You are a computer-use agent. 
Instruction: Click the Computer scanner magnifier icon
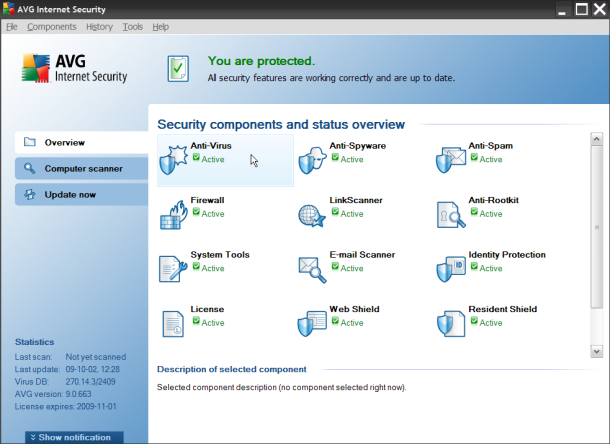(x=30, y=168)
